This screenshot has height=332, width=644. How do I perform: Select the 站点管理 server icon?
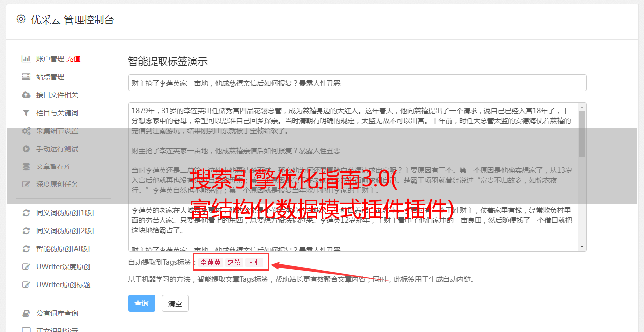pyautogui.click(x=26, y=77)
